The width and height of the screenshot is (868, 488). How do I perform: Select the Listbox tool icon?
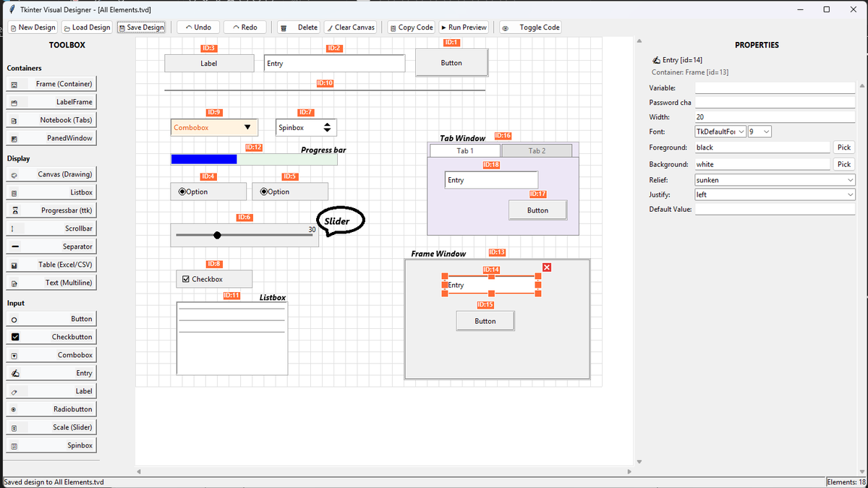[x=14, y=193]
